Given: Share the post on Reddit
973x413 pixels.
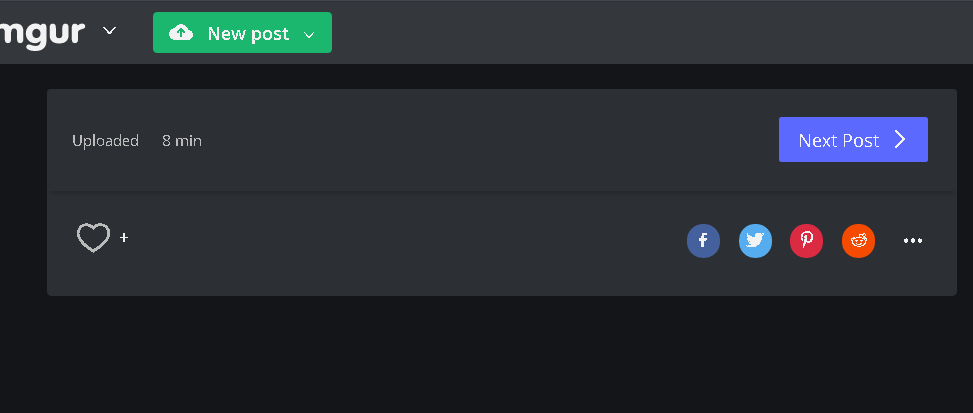Looking at the screenshot, I should tap(858, 240).
